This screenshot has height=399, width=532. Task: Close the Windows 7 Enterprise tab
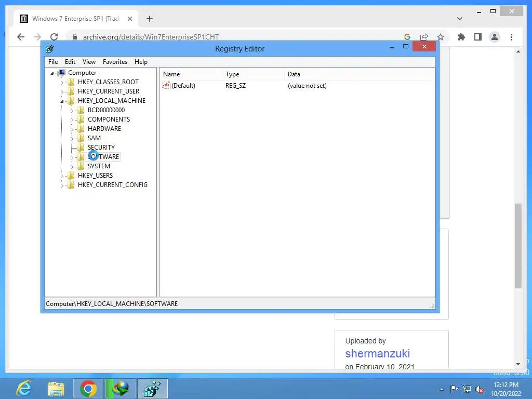point(129,19)
